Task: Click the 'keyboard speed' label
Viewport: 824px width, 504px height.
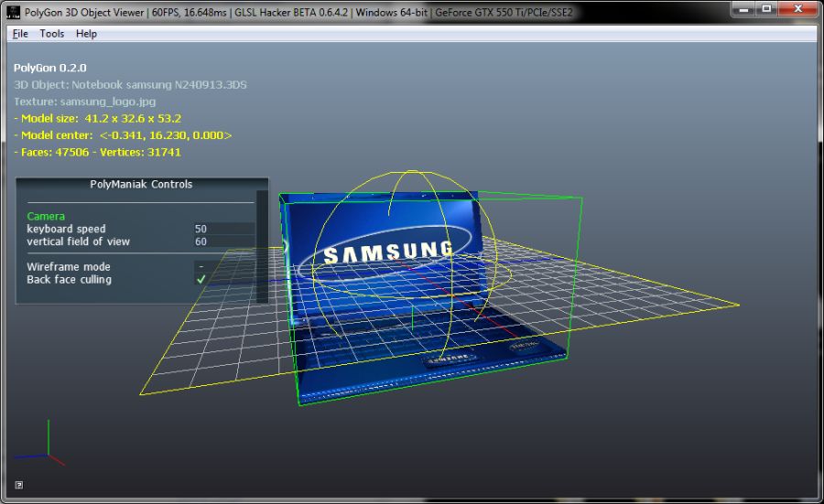Action: pyautogui.click(x=66, y=229)
